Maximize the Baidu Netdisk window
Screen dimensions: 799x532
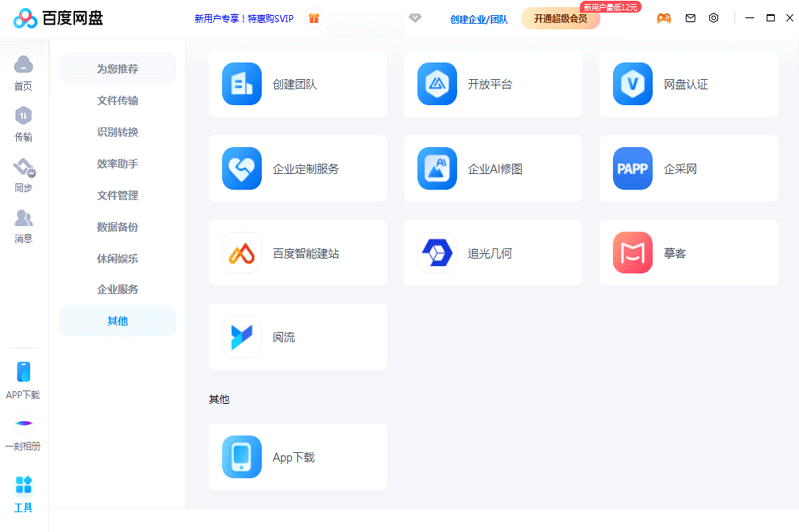click(770, 18)
